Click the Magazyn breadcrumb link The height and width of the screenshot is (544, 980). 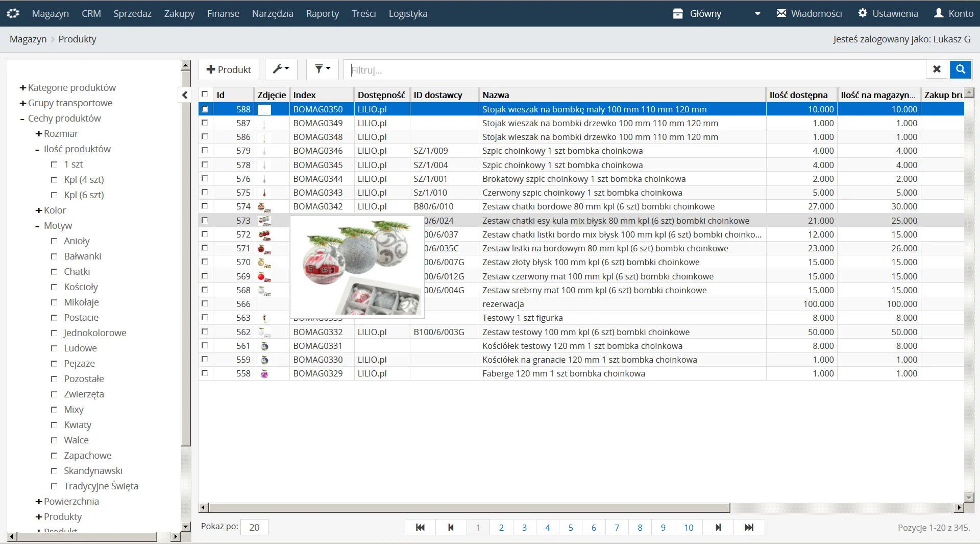click(28, 39)
